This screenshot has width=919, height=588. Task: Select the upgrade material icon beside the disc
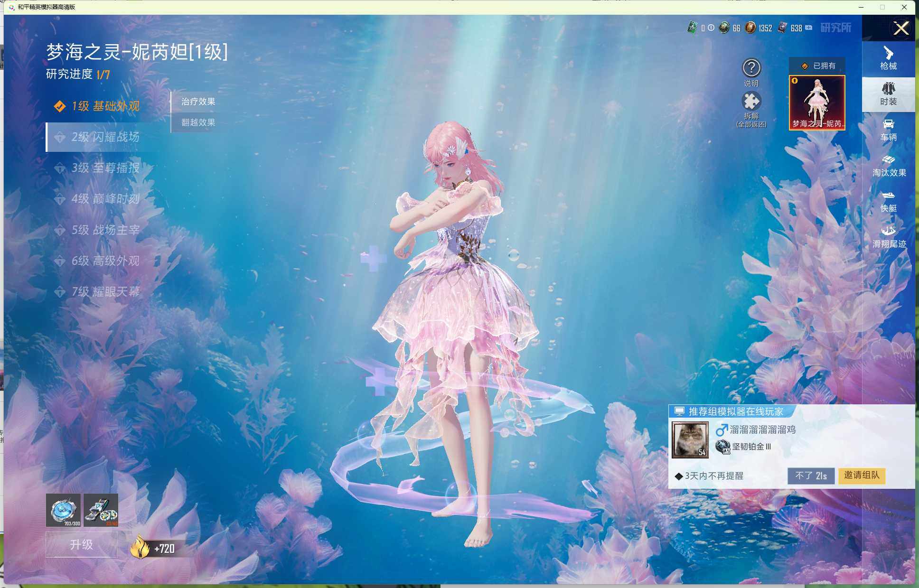(101, 510)
